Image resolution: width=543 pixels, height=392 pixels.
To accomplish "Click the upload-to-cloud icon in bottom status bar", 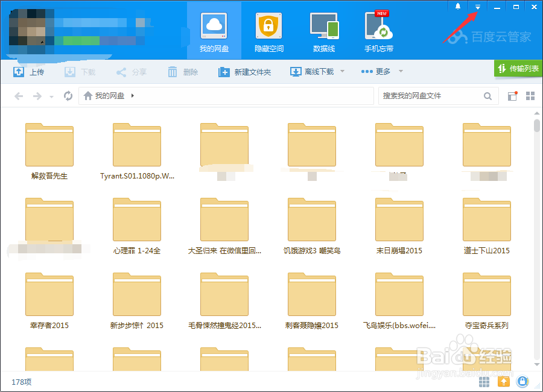I will click(x=504, y=382).
